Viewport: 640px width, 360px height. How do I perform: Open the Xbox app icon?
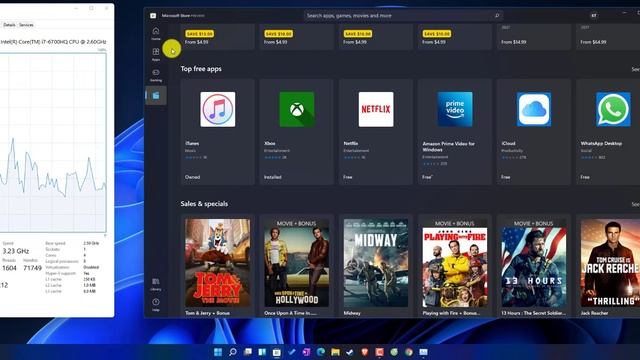297,109
